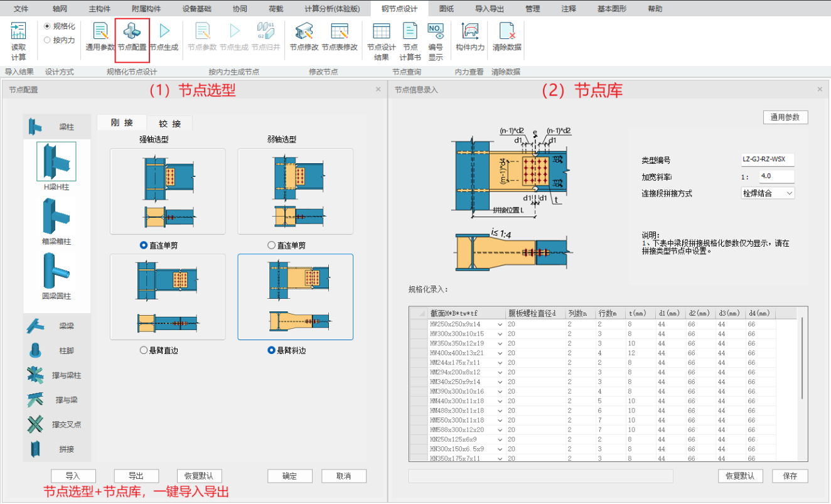
Task: Click the 节点配置 toolbar icon
Action: pos(132,38)
